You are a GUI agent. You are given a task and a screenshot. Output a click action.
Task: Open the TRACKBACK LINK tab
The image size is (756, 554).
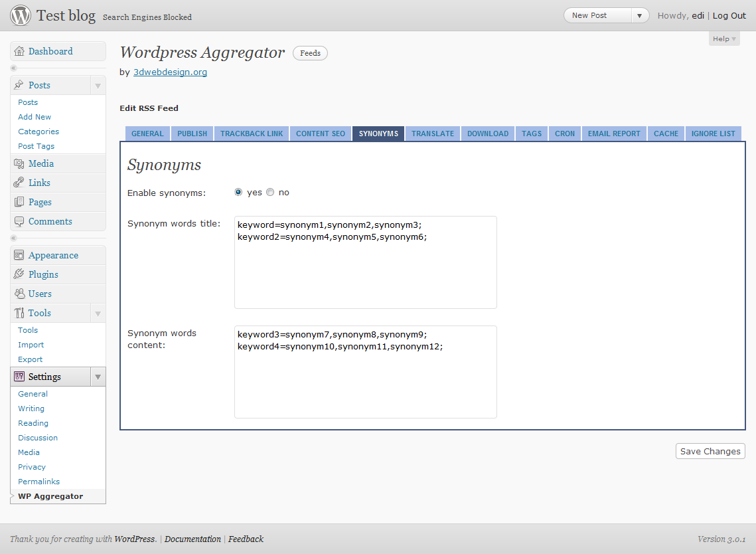pos(252,134)
